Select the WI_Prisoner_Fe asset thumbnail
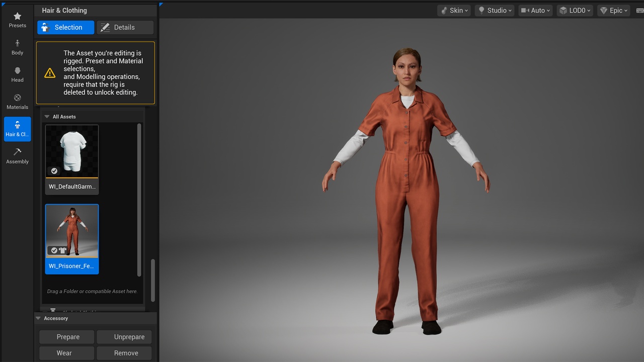 point(72,239)
